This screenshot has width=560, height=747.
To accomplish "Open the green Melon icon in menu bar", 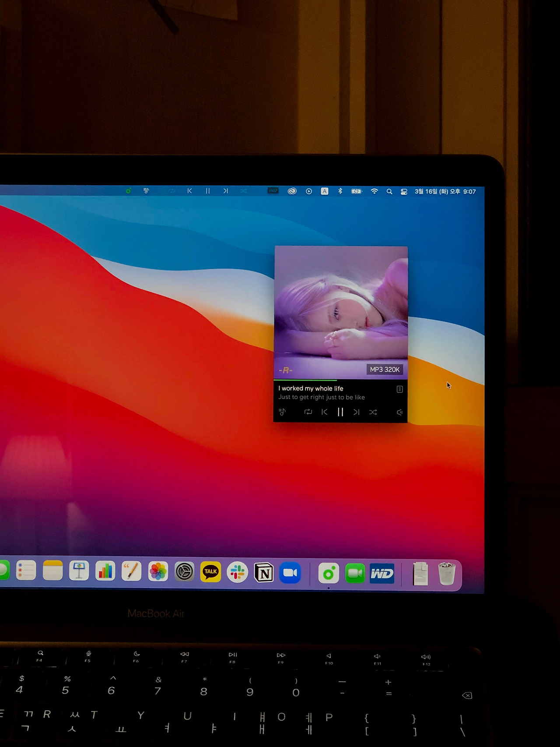I will [128, 191].
